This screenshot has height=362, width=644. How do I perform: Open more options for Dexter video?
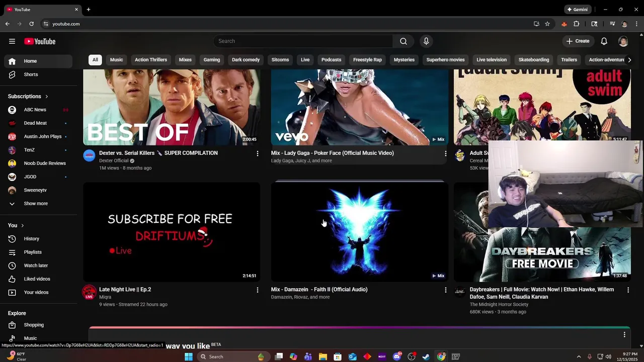(258, 153)
